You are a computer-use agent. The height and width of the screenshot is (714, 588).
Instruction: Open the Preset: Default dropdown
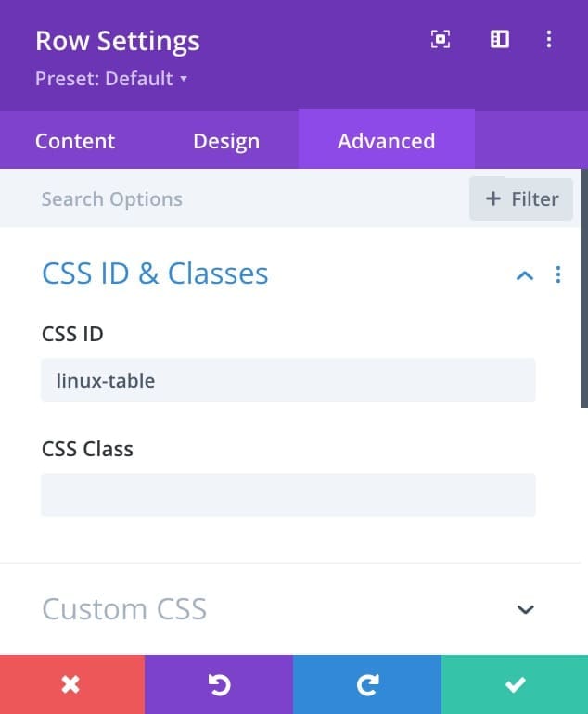tap(111, 78)
